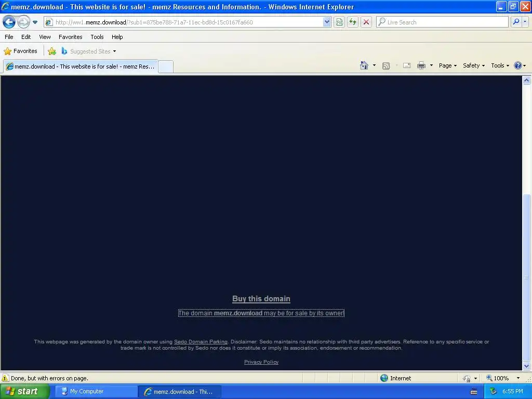This screenshot has height=399, width=532.
Task: Click the Read Mail icon
Action: pyautogui.click(x=407, y=65)
